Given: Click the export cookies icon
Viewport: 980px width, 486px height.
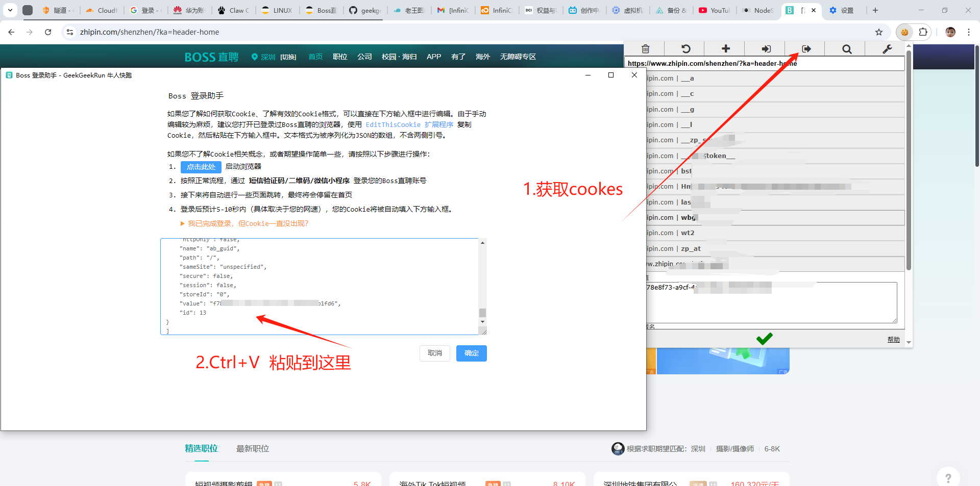Looking at the screenshot, I should click(x=806, y=49).
